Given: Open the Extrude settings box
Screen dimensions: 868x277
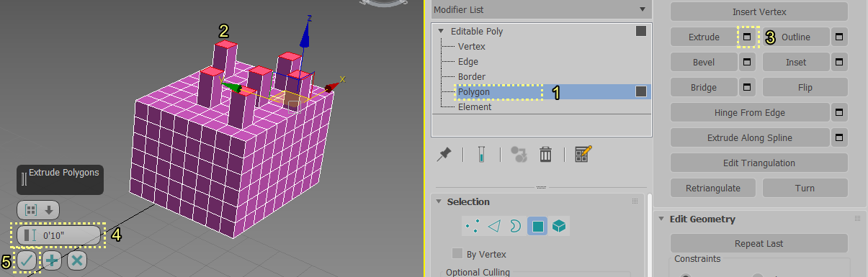Looking at the screenshot, I should (748, 37).
